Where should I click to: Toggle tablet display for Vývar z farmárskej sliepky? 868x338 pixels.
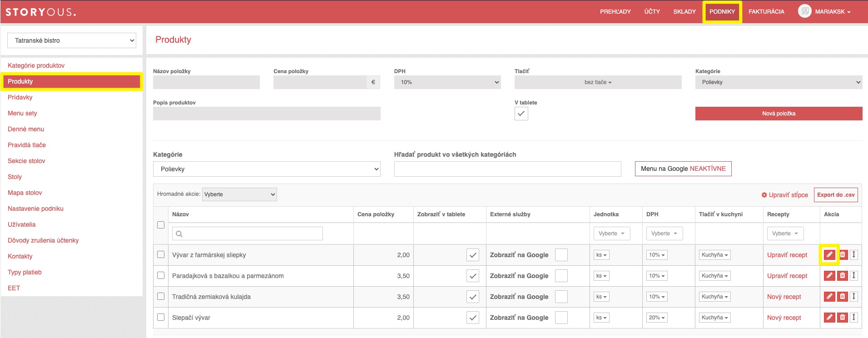point(473,255)
